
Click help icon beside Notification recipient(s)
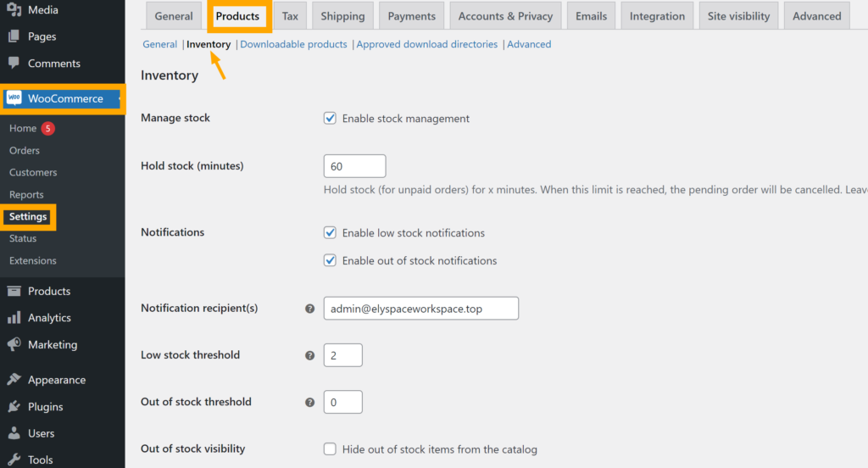point(310,309)
